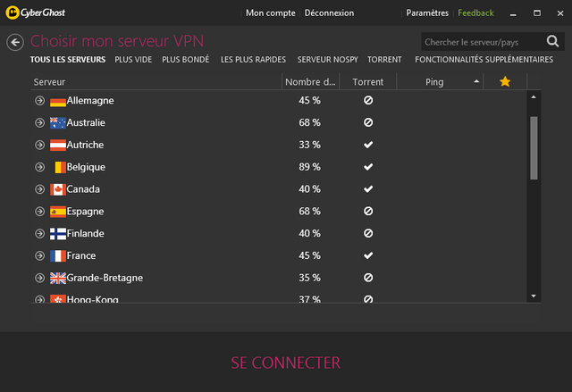This screenshot has width=572, height=392.
Task: Sort by Torrent column header
Action: pyautogui.click(x=367, y=82)
